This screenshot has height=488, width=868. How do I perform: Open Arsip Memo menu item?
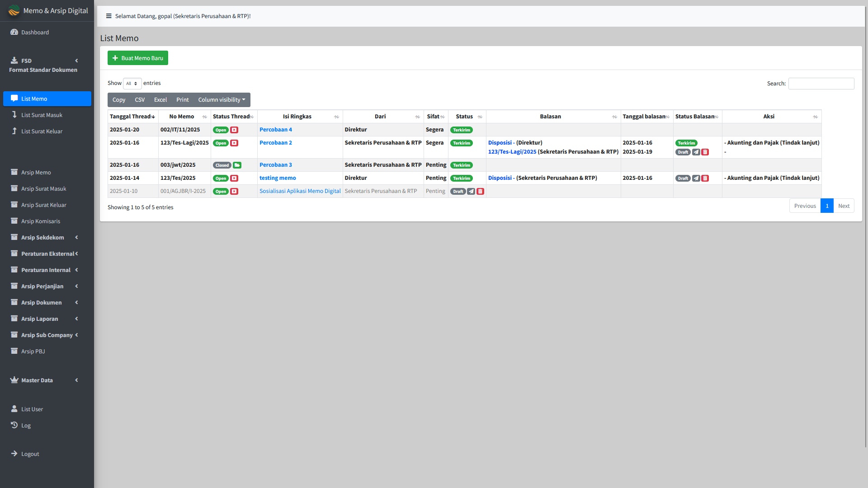[36, 173]
